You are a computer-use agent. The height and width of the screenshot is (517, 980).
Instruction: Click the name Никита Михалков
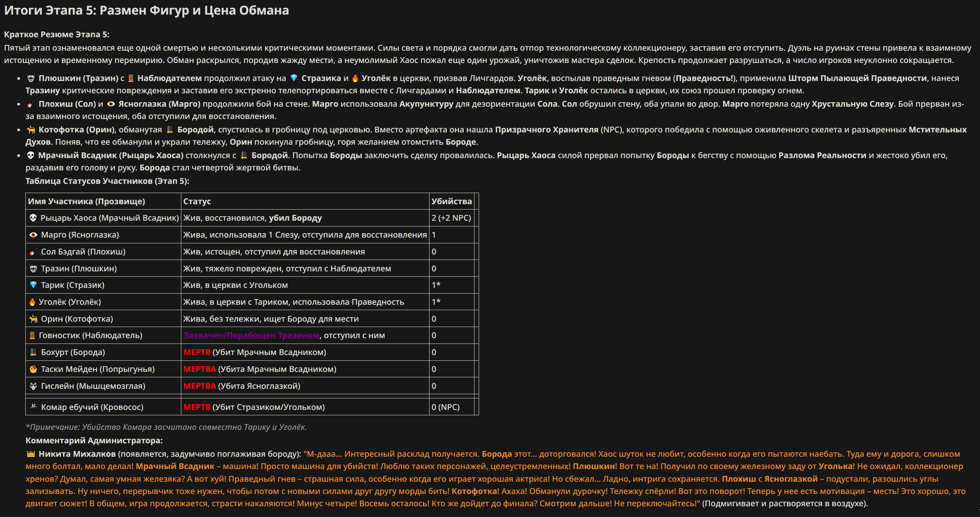pyautogui.click(x=77, y=454)
